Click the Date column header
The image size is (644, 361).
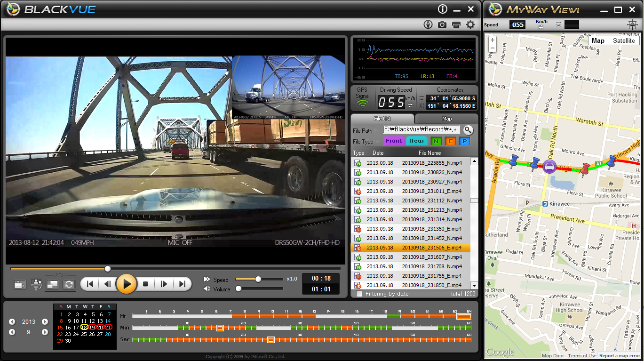[378, 153]
